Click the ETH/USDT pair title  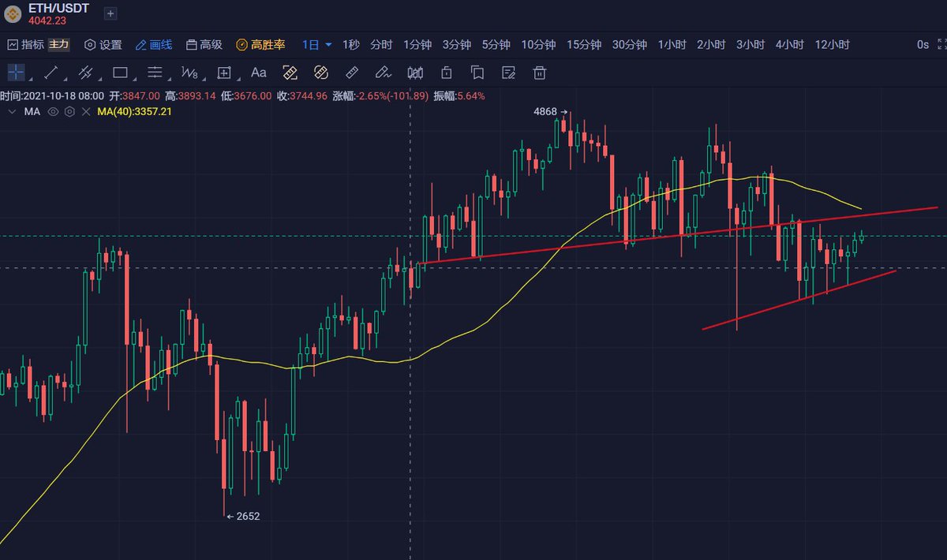coord(58,8)
